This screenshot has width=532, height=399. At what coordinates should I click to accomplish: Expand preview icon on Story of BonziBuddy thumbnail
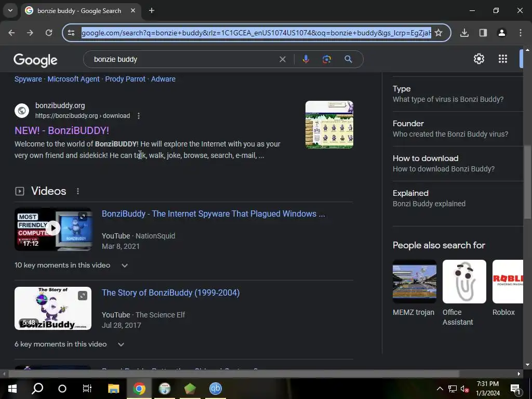(83, 296)
